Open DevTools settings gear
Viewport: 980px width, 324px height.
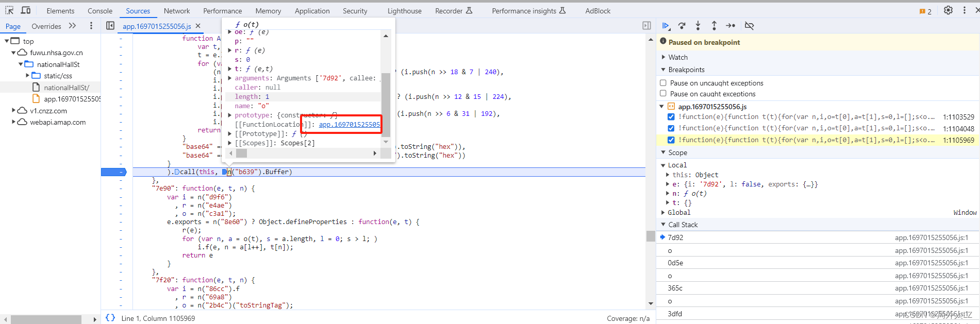948,10
